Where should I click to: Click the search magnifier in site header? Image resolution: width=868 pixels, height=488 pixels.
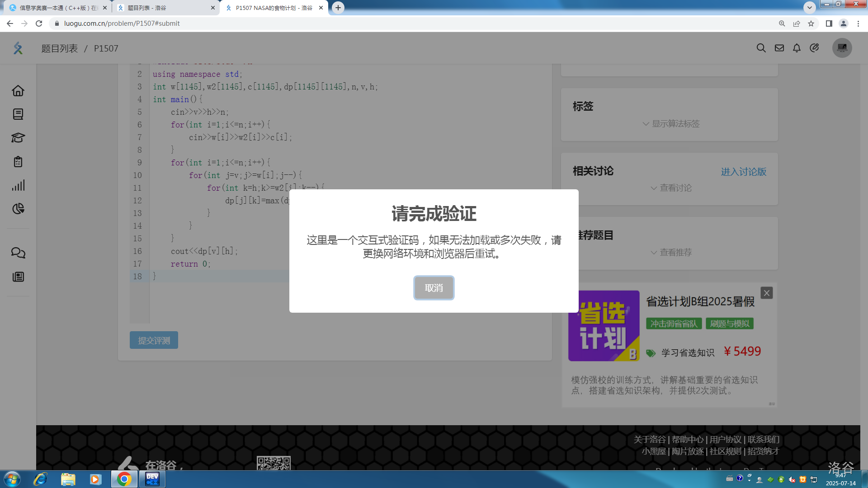761,48
